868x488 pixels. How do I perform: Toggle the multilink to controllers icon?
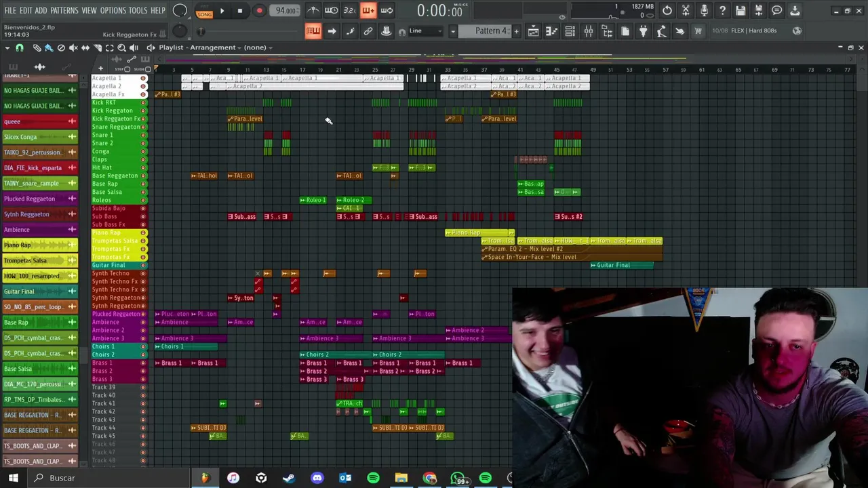(x=368, y=30)
